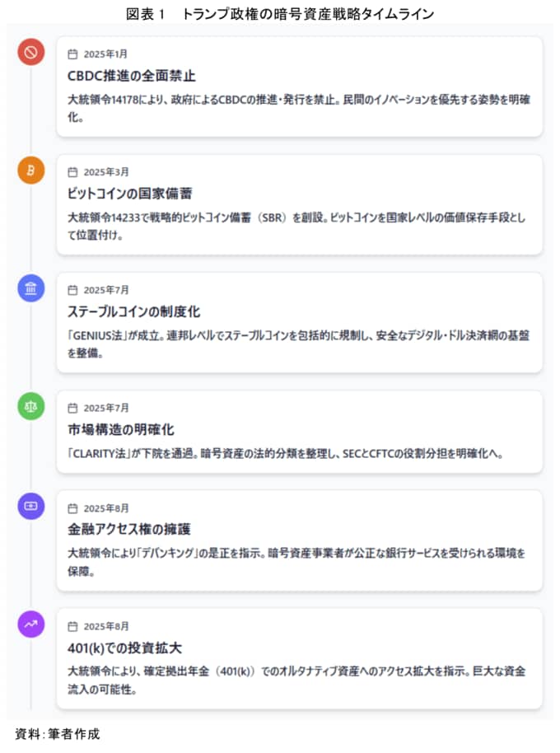Image resolution: width=560 pixels, height=753 pixels.
Task: Select the CBDC推進の全面禁止 heading
Action: tap(132, 76)
